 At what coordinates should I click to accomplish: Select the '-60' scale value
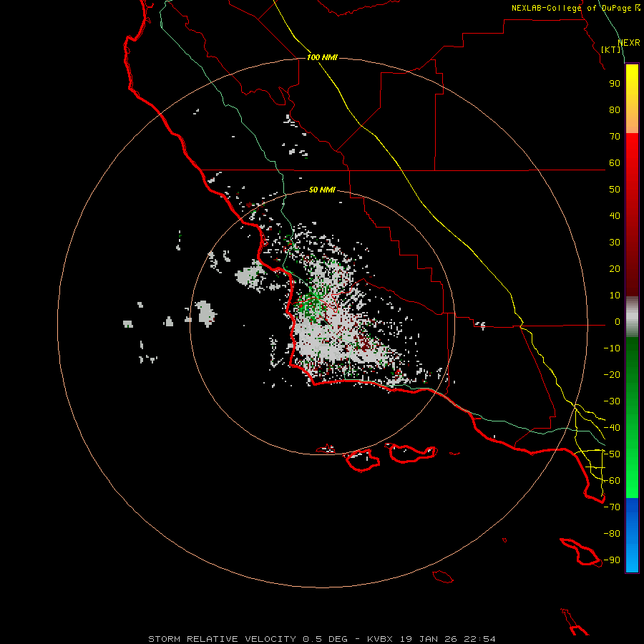coord(612,481)
